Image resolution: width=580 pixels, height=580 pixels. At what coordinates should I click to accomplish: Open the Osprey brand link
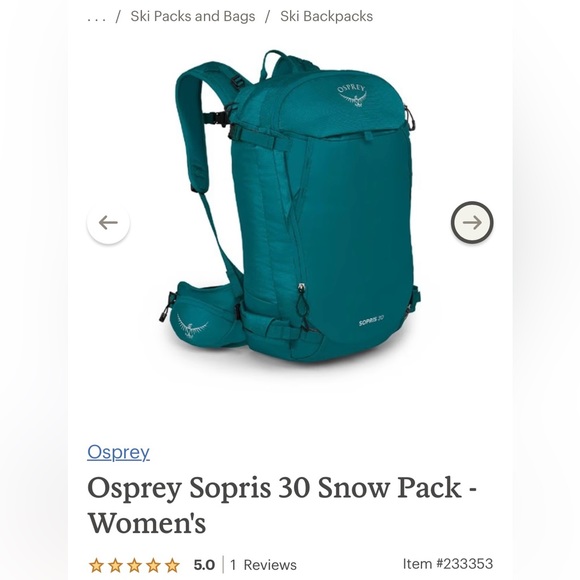coord(118,452)
